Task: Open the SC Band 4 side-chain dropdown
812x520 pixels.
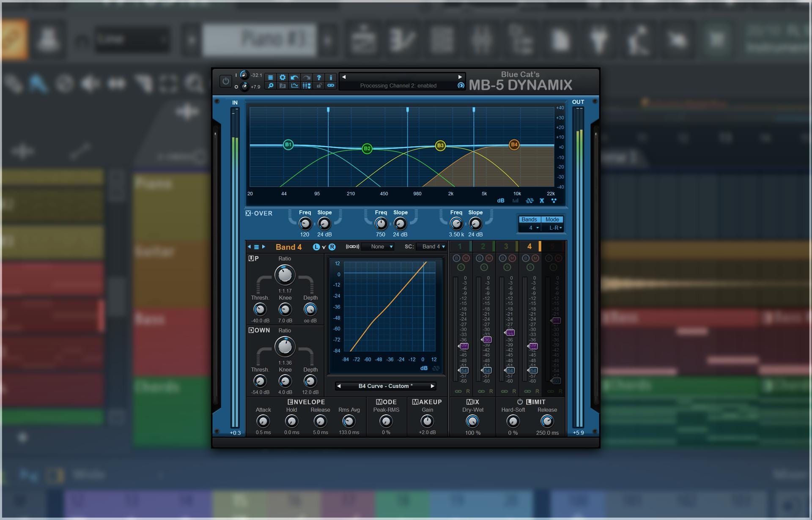Action: [x=431, y=246]
